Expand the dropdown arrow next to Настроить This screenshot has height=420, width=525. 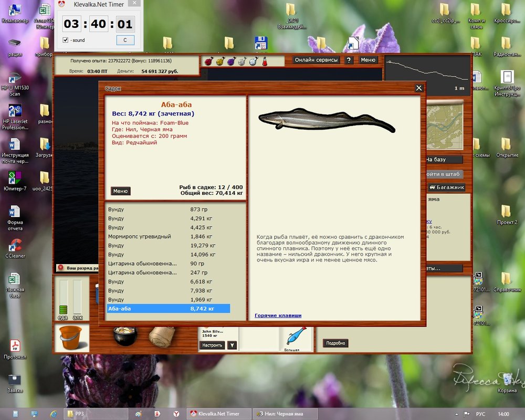tap(233, 345)
